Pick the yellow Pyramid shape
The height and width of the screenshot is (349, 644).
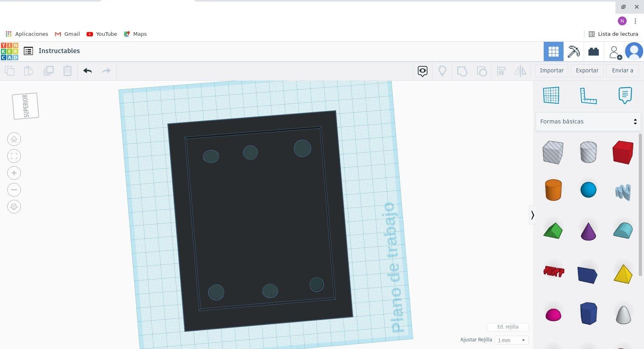(x=623, y=274)
